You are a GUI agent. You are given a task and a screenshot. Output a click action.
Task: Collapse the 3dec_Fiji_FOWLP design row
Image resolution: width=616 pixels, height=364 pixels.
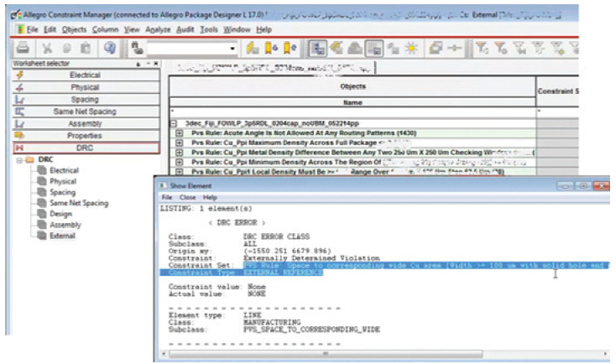174,123
